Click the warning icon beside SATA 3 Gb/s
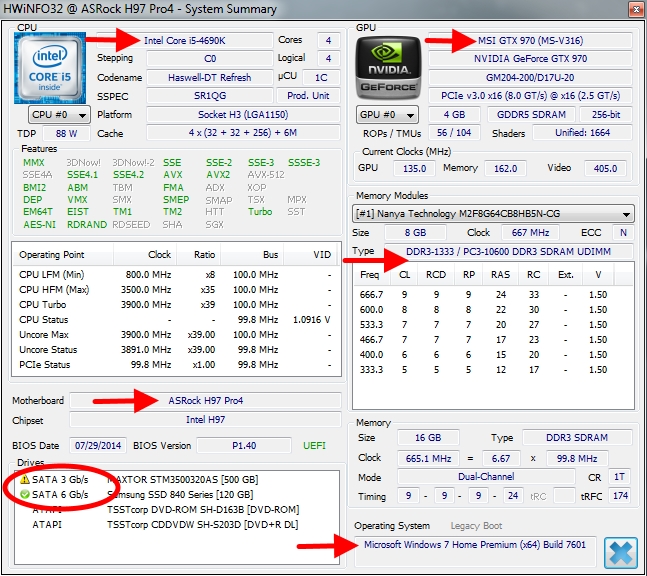 [x=25, y=479]
